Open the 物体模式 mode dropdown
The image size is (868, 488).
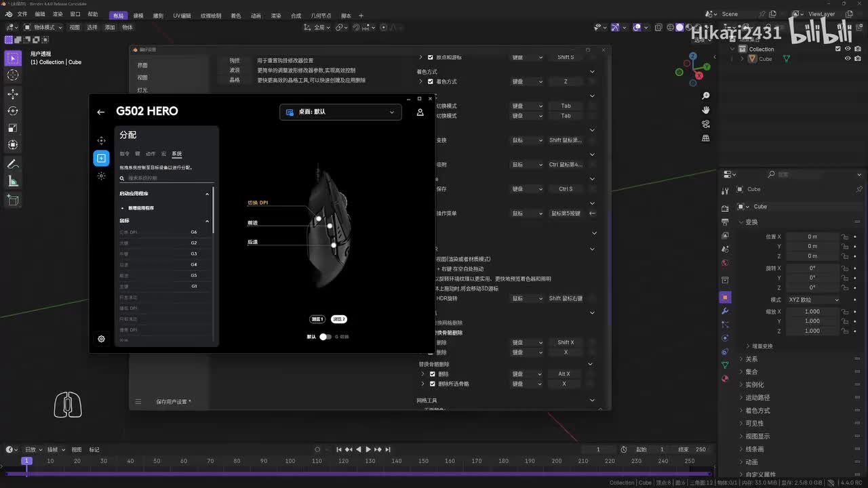coord(43,27)
